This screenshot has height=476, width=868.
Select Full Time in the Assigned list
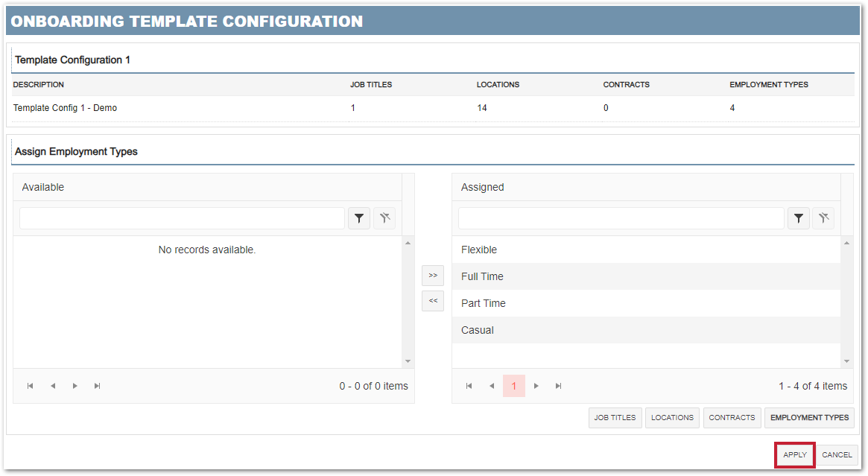(x=482, y=276)
